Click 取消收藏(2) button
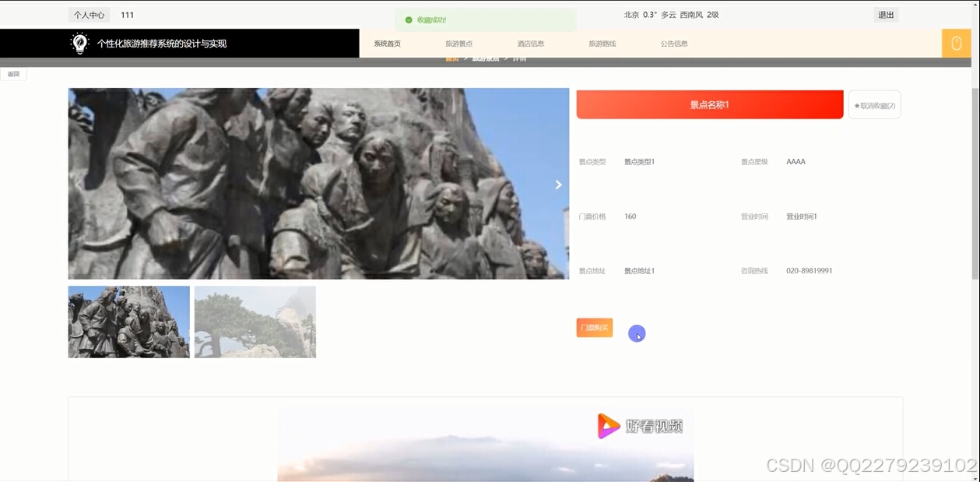The height and width of the screenshot is (482, 980). pos(874,105)
